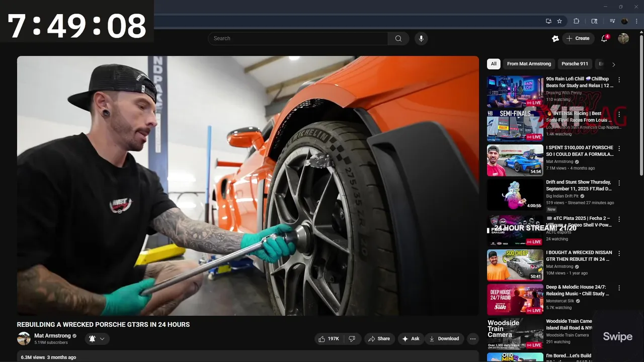Select the Porsche 911 chip
Viewport: 644px width, 362px height.
click(x=575, y=64)
